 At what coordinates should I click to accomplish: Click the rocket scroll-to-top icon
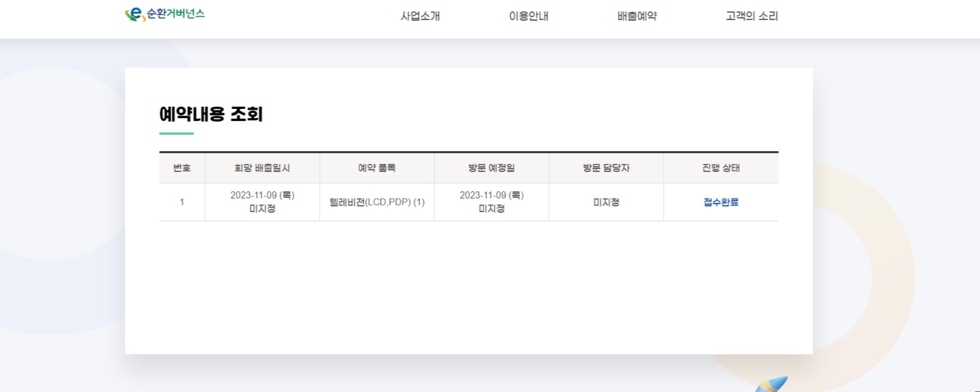click(772, 385)
